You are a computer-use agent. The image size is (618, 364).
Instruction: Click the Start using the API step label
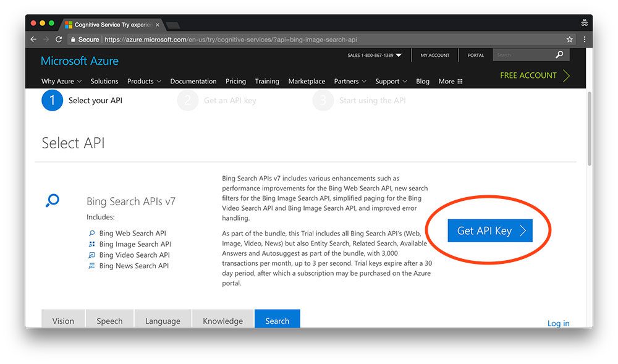pos(372,101)
